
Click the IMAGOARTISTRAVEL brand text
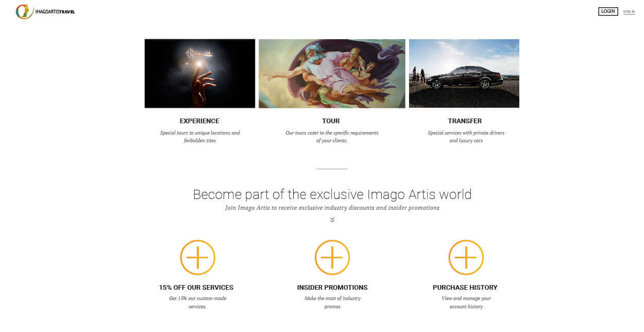click(55, 12)
